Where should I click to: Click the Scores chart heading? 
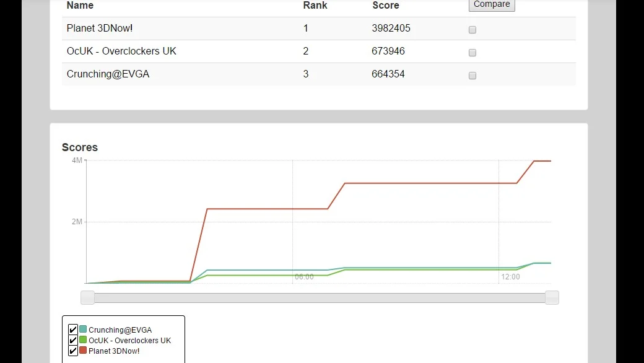pyautogui.click(x=80, y=147)
